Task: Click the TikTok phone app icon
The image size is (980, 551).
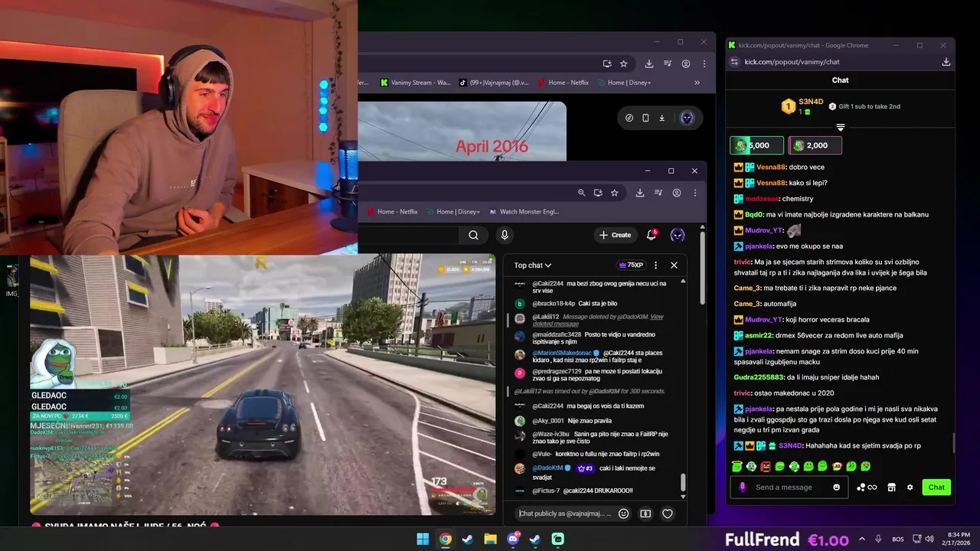Action: coord(645,118)
